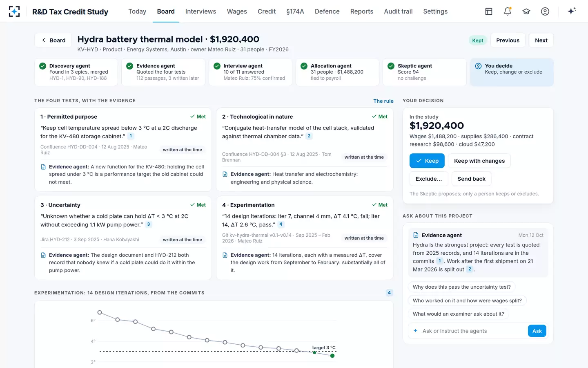This screenshot has height=368, width=588.
Task: Click the green check on the Evidence agent card
Action: pyautogui.click(x=130, y=66)
